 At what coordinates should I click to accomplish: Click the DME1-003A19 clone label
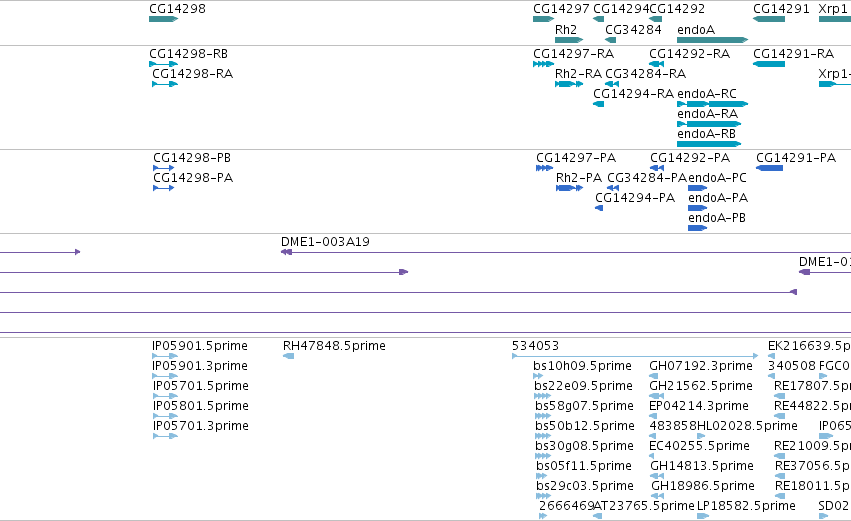pyautogui.click(x=325, y=242)
